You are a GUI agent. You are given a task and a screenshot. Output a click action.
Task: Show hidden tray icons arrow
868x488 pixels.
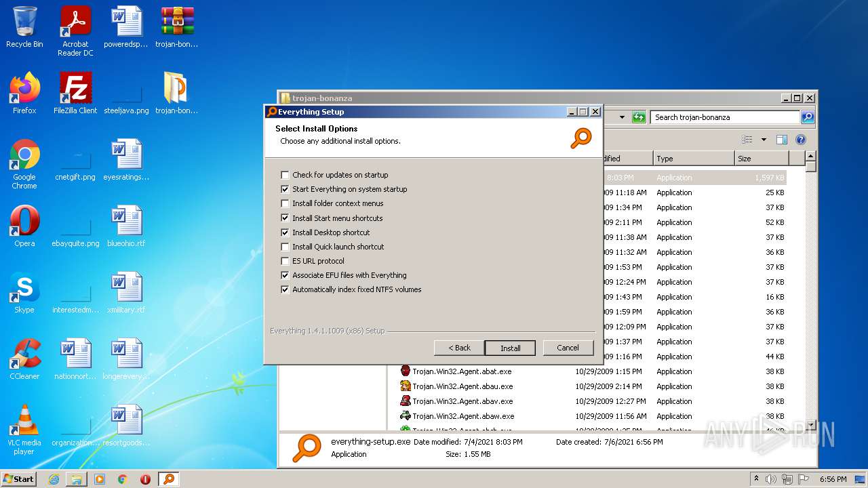[756, 479]
